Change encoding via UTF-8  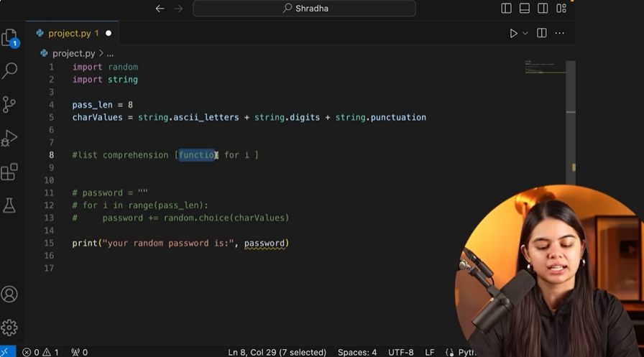click(x=401, y=352)
